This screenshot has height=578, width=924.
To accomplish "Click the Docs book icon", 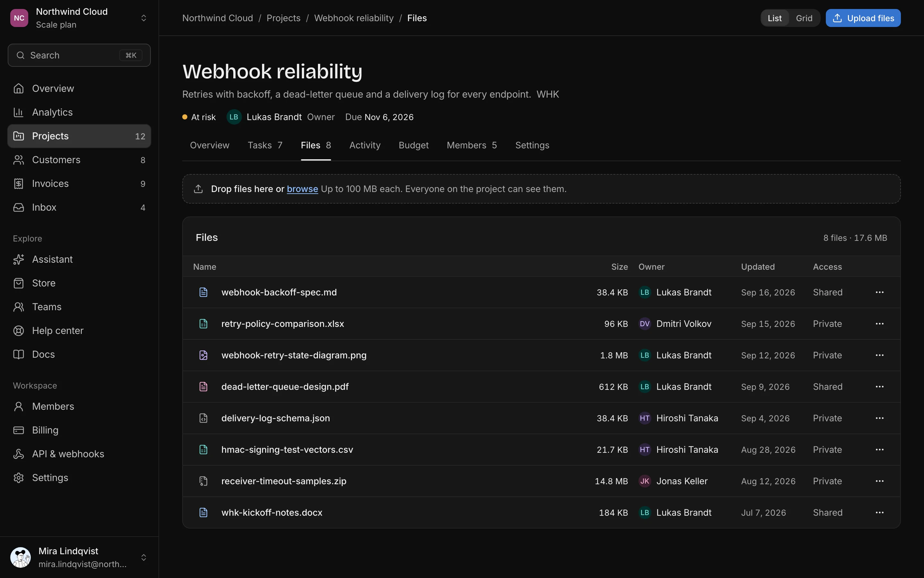I will tap(18, 354).
